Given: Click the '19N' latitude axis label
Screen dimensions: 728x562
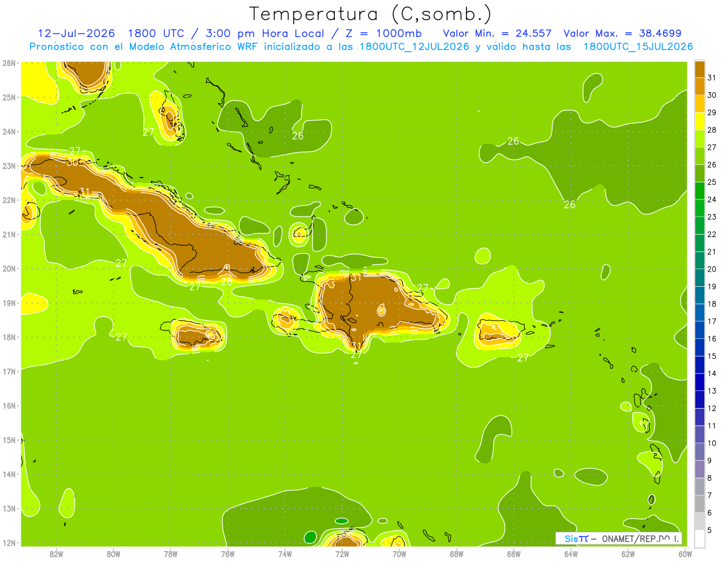Looking at the screenshot, I should (x=8, y=303).
